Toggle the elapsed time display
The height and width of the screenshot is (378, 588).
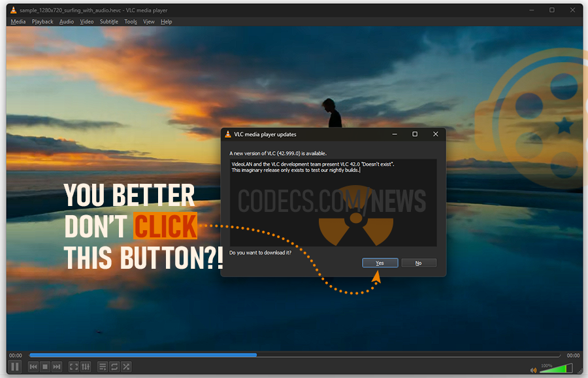click(16, 355)
